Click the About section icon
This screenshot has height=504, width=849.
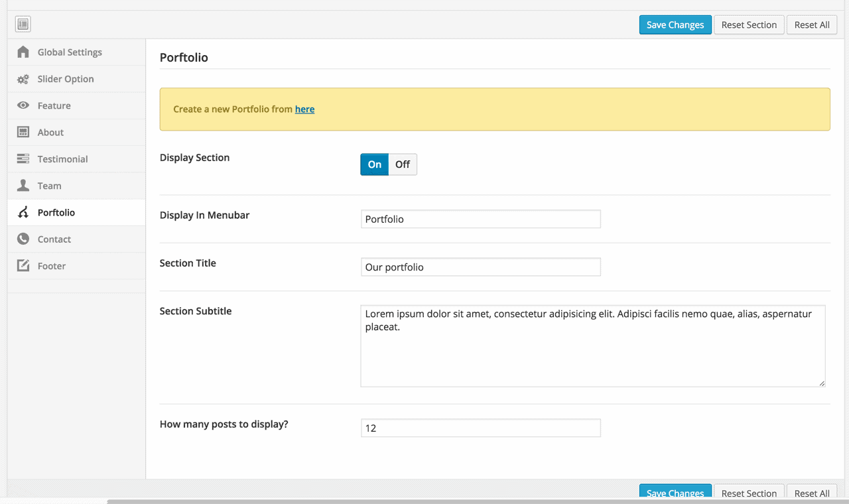point(23,132)
